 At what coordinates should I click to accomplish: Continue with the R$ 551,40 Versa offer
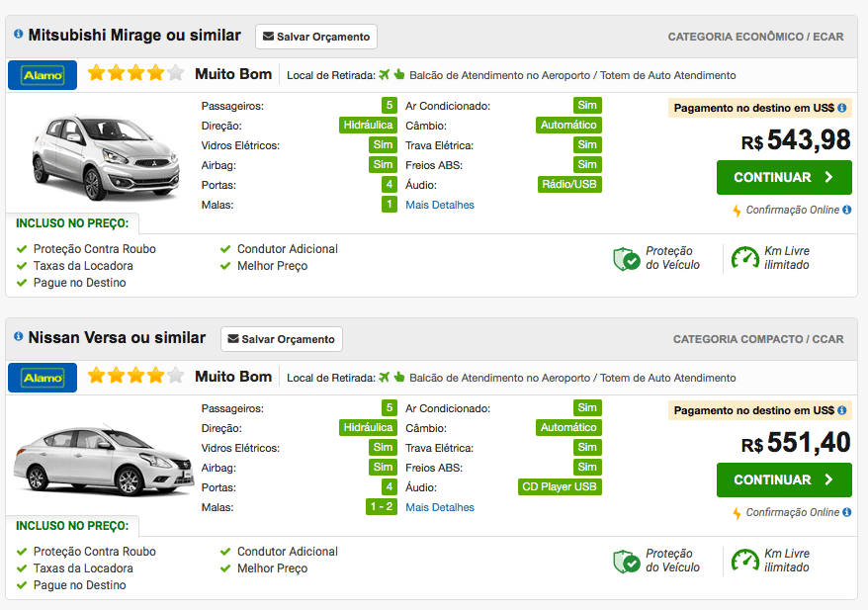(x=784, y=479)
